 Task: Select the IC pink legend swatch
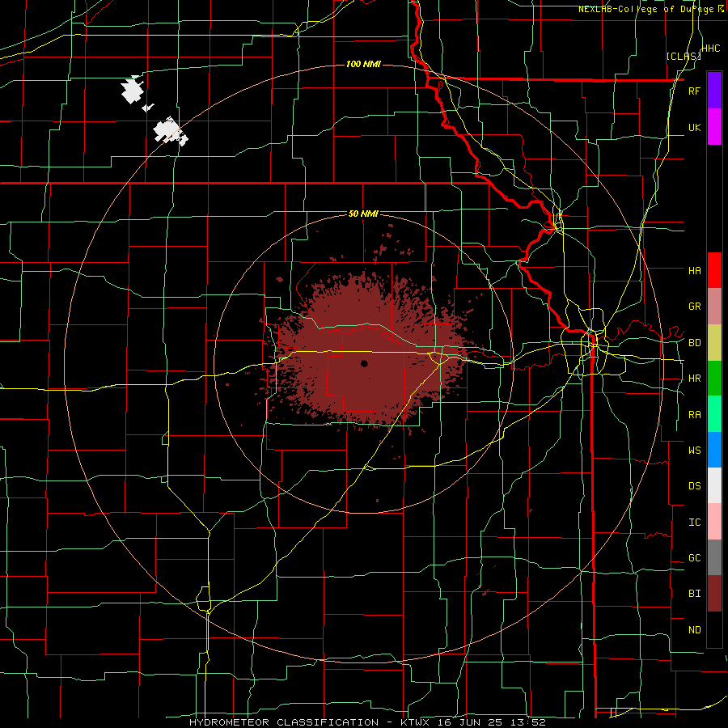pos(714,522)
